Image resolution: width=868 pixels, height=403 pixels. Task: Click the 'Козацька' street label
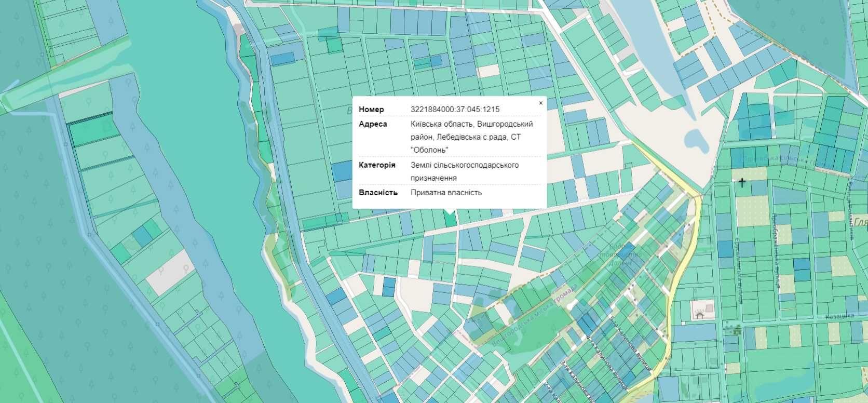click(840, 316)
